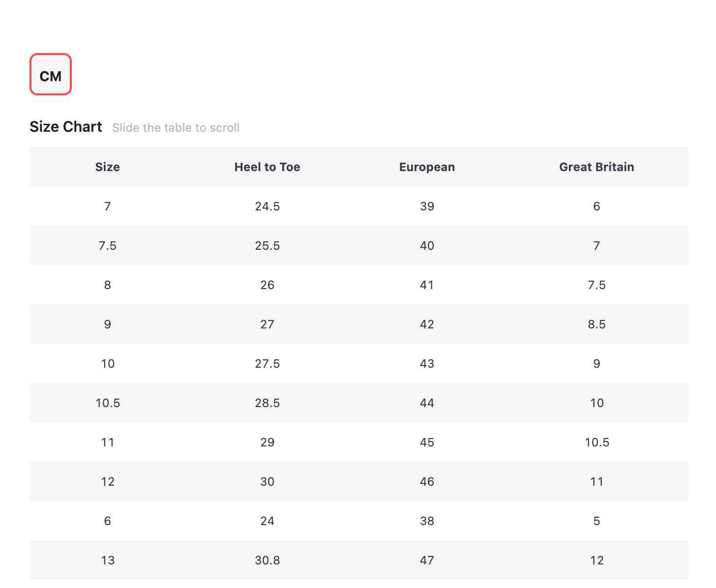
Task: Click the Heel to Toe column header
Action: [x=267, y=167]
